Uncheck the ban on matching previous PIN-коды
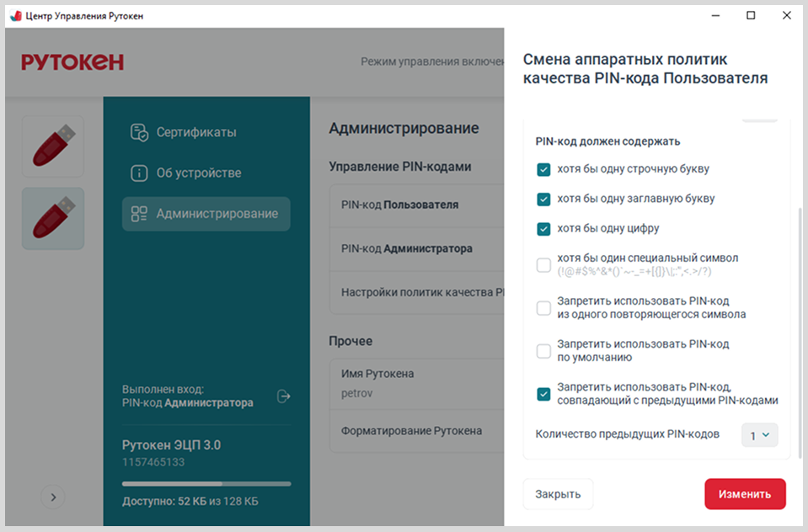 (x=543, y=393)
